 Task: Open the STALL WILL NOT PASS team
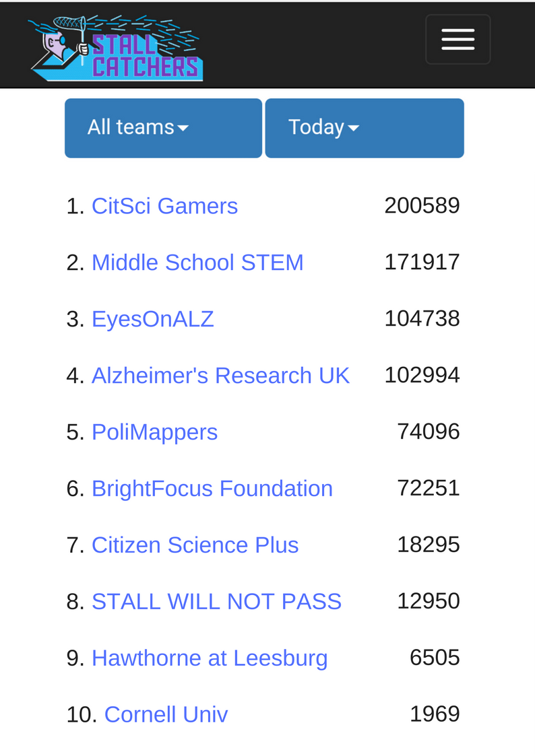click(216, 601)
